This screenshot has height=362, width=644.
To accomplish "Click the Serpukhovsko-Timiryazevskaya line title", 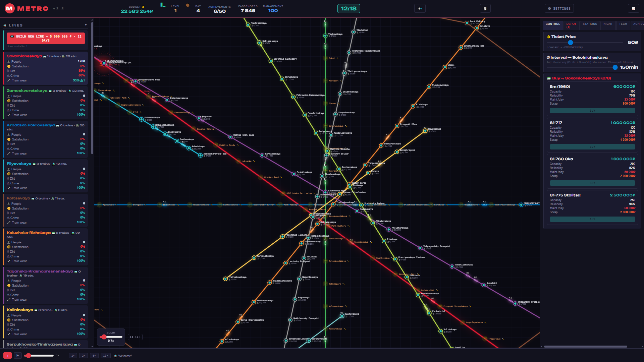I will click(40, 344).
